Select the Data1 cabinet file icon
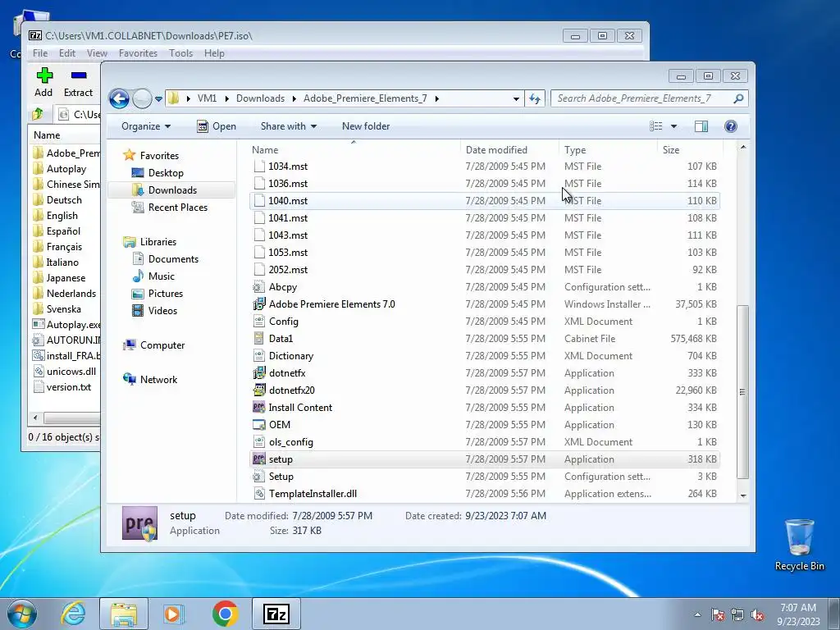 point(258,339)
